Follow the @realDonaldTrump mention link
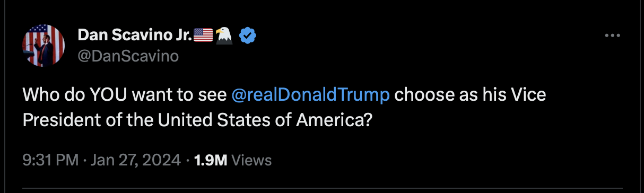Image resolution: width=644 pixels, height=193 pixels. (311, 95)
